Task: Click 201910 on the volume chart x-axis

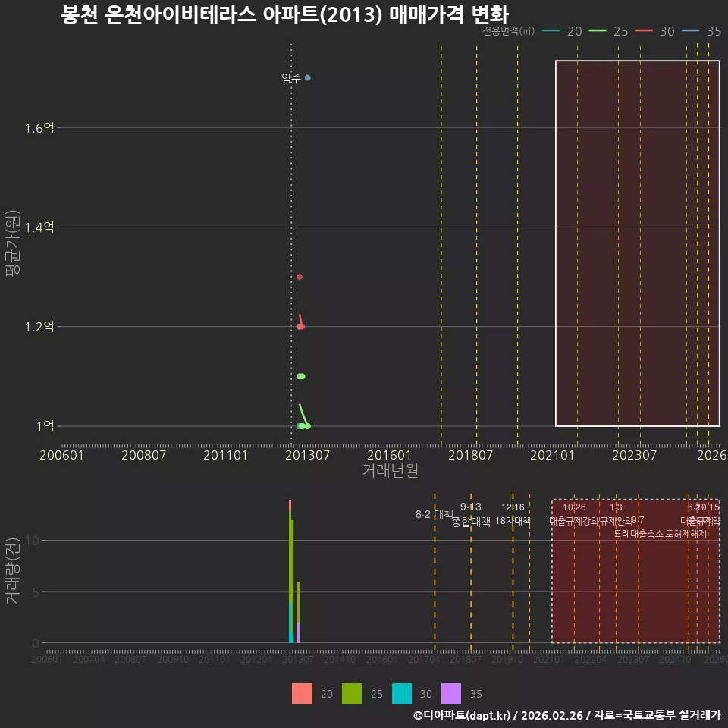Action: coord(507,659)
